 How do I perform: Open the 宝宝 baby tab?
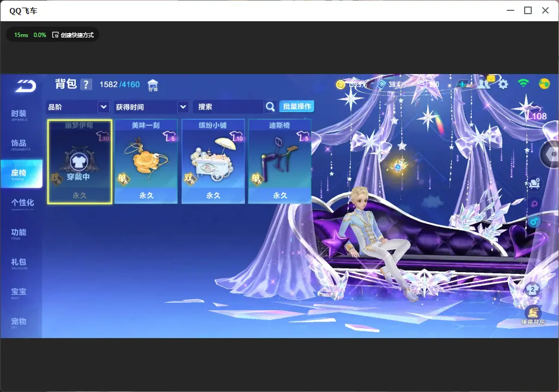point(19,292)
